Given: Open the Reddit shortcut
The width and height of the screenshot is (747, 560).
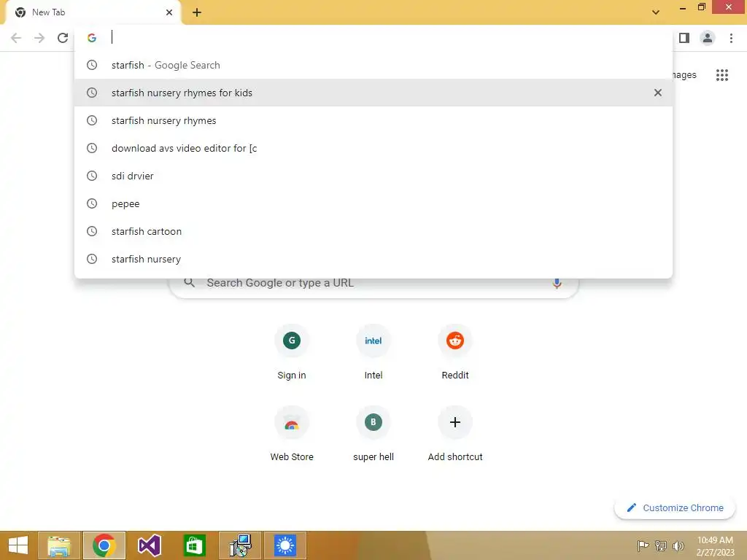Looking at the screenshot, I should 455,353.
